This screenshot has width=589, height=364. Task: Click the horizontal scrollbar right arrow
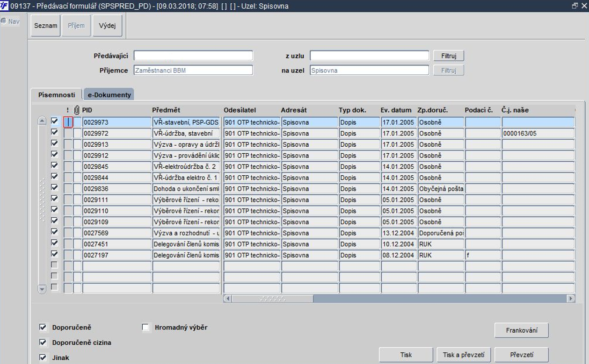tap(571, 299)
